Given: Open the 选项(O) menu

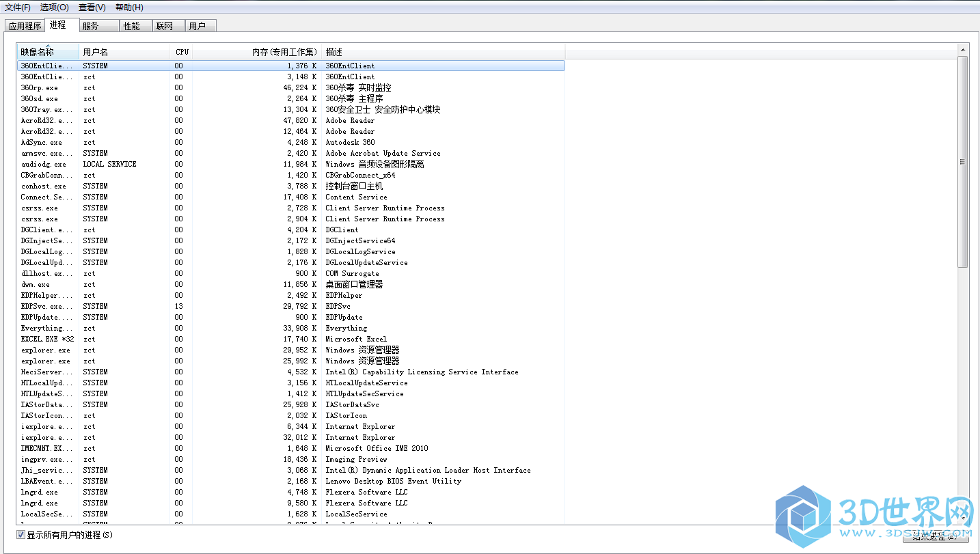Looking at the screenshot, I should click(55, 8).
